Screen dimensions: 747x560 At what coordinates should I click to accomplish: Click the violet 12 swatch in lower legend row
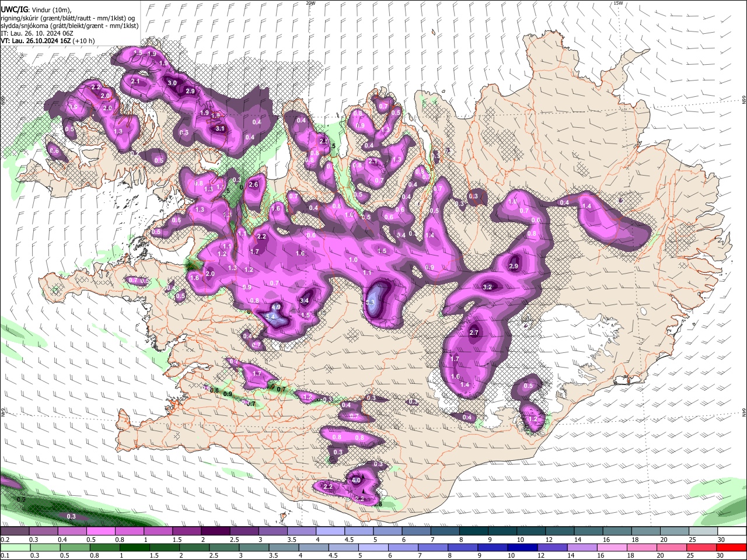[x=552, y=547]
